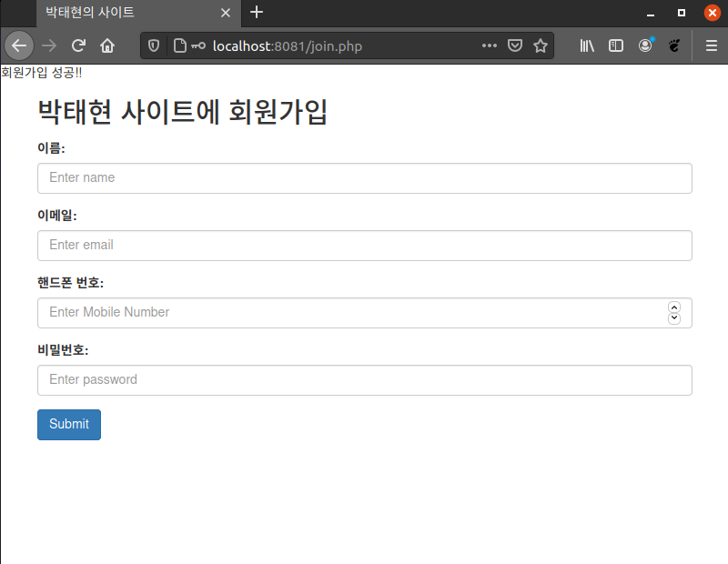Open a new tab with plus

tap(257, 12)
